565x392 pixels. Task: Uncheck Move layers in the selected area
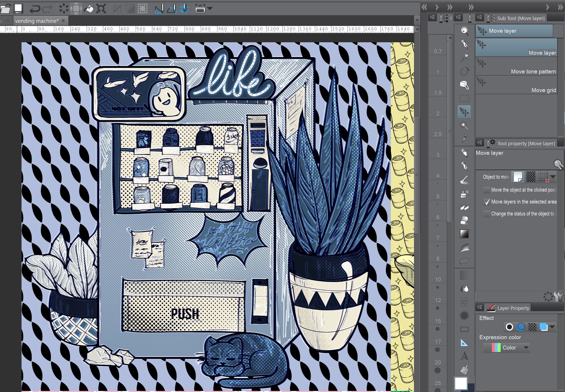(x=487, y=202)
